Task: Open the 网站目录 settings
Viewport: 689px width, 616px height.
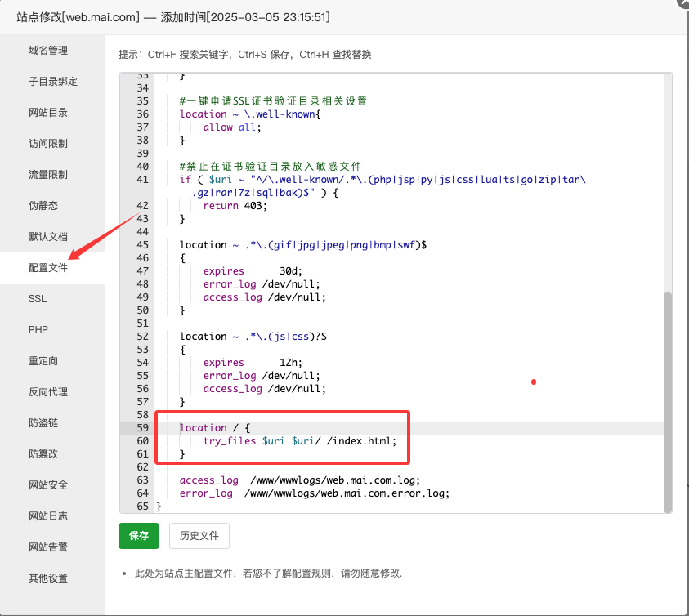Action: [x=48, y=113]
